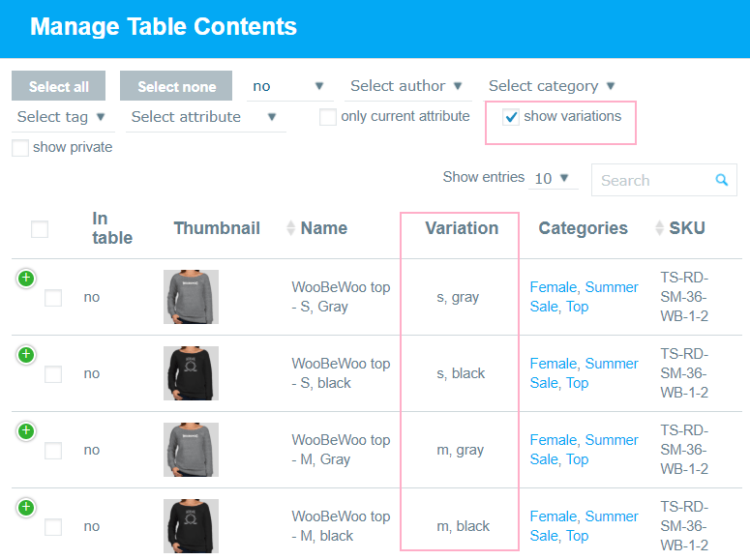The width and height of the screenshot is (750, 560).
Task: Click the Manage Table Contents title
Action: click(164, 27)
